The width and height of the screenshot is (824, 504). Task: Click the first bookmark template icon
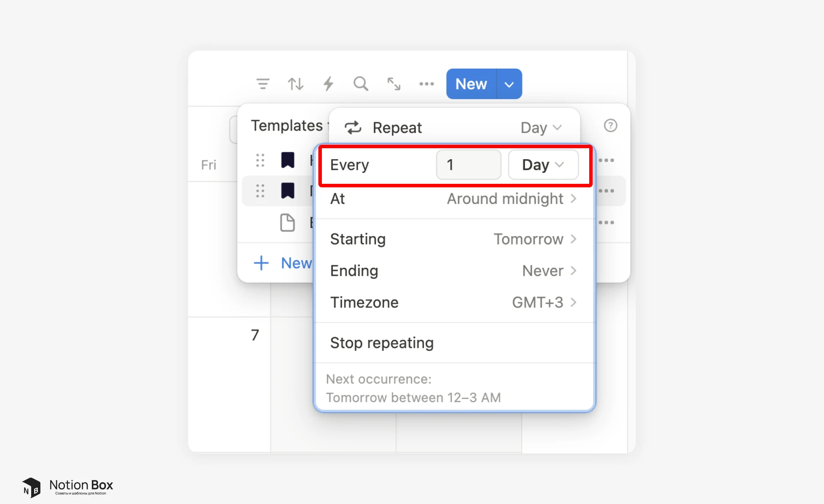coord(288,160)
